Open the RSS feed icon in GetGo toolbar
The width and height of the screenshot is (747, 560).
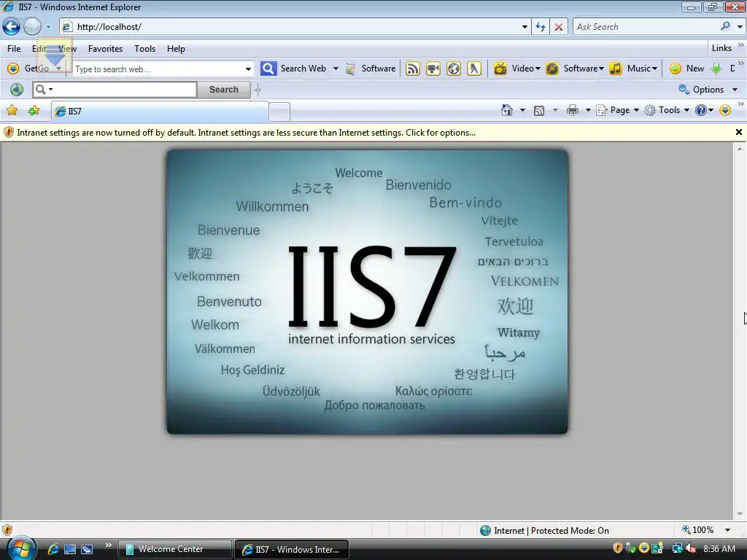coord(413,69)
